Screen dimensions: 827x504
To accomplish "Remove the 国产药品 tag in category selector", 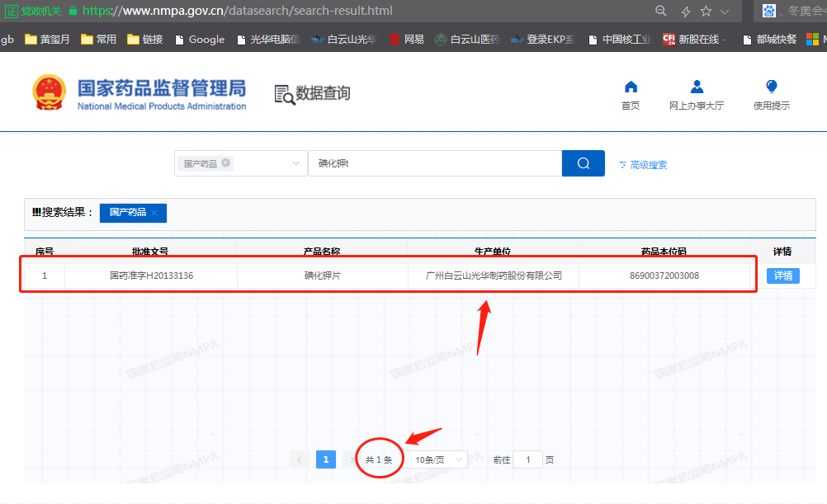I will [226, 163].
